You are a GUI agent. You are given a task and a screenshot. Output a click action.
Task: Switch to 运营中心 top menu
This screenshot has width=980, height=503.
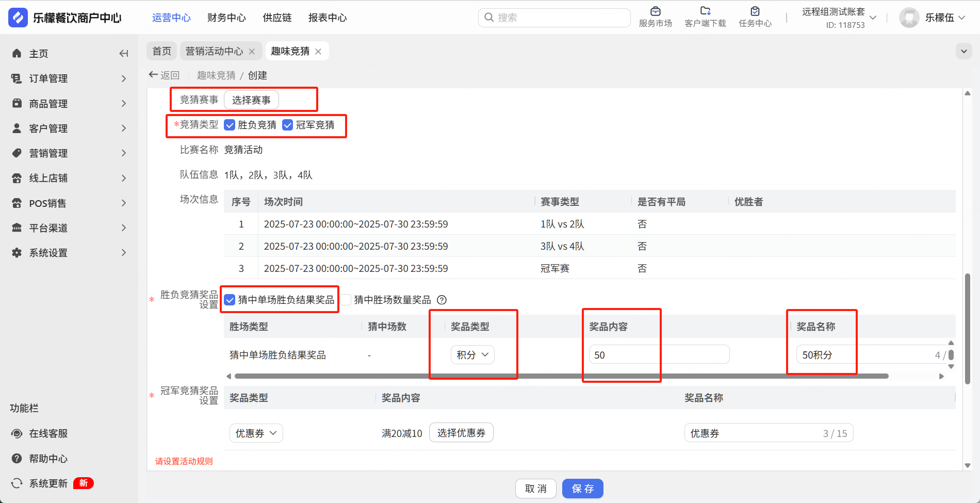(171, 18)
